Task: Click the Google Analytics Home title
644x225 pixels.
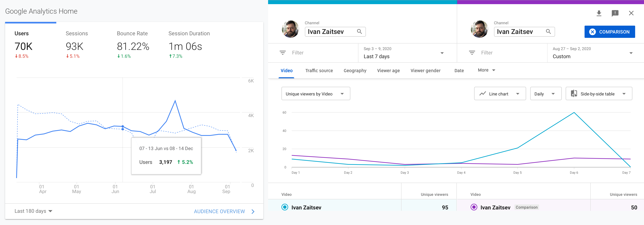Action: [x=41, y=11]
